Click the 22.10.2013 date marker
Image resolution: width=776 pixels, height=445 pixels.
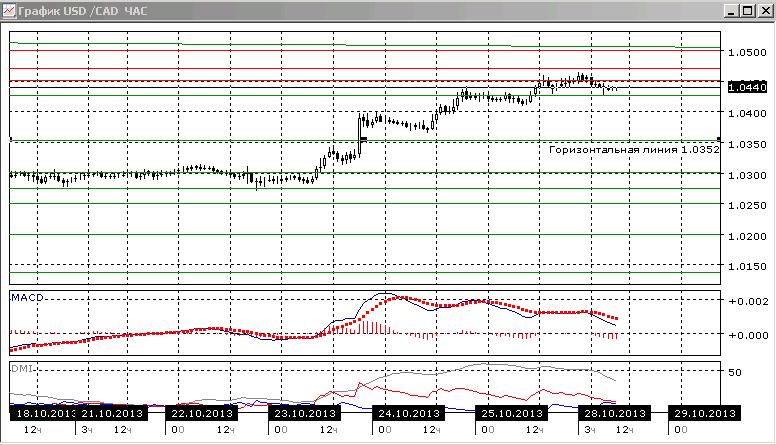pos(201,413)
